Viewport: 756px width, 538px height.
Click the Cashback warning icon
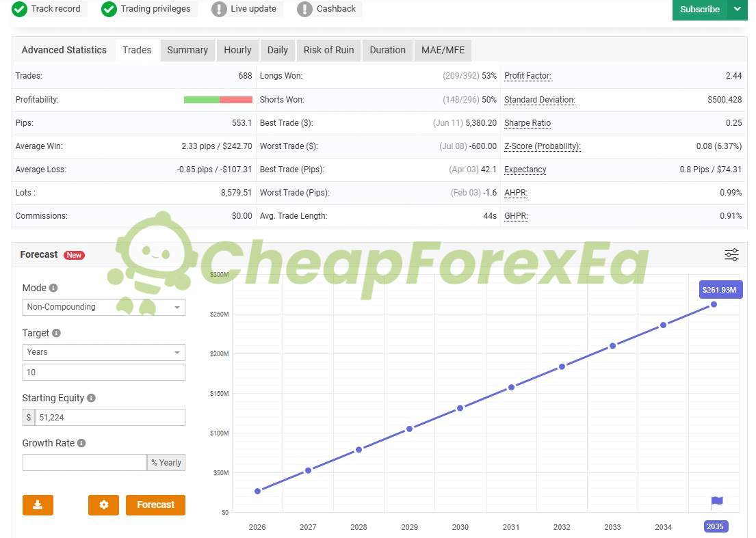click(x=304, y=9)
